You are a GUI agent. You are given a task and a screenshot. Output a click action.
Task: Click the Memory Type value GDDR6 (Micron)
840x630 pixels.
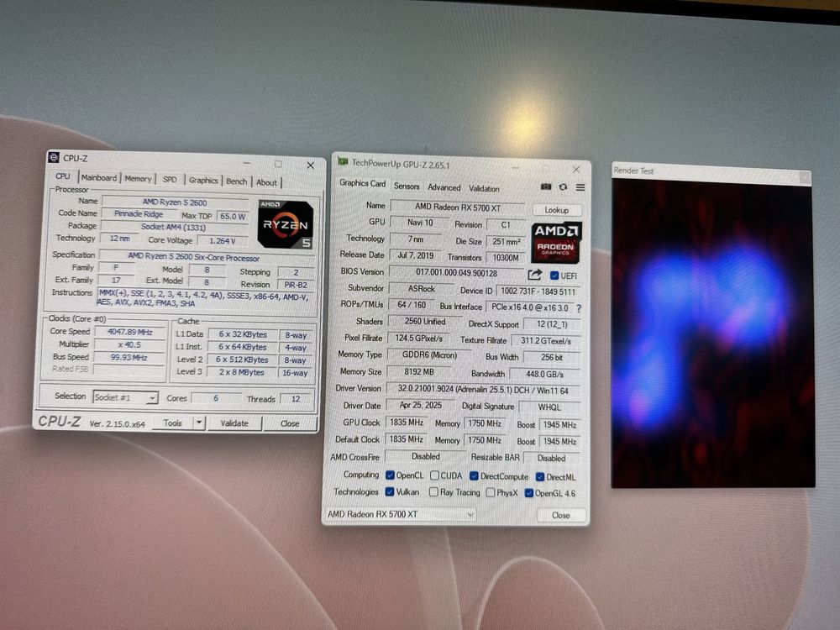[429, 354]
